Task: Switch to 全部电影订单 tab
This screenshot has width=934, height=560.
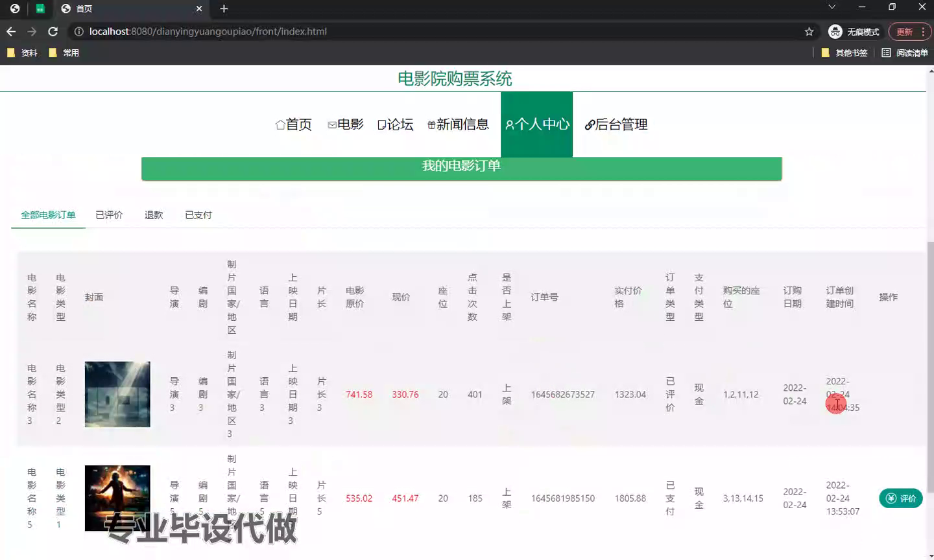Action: (x=48, y=215)
